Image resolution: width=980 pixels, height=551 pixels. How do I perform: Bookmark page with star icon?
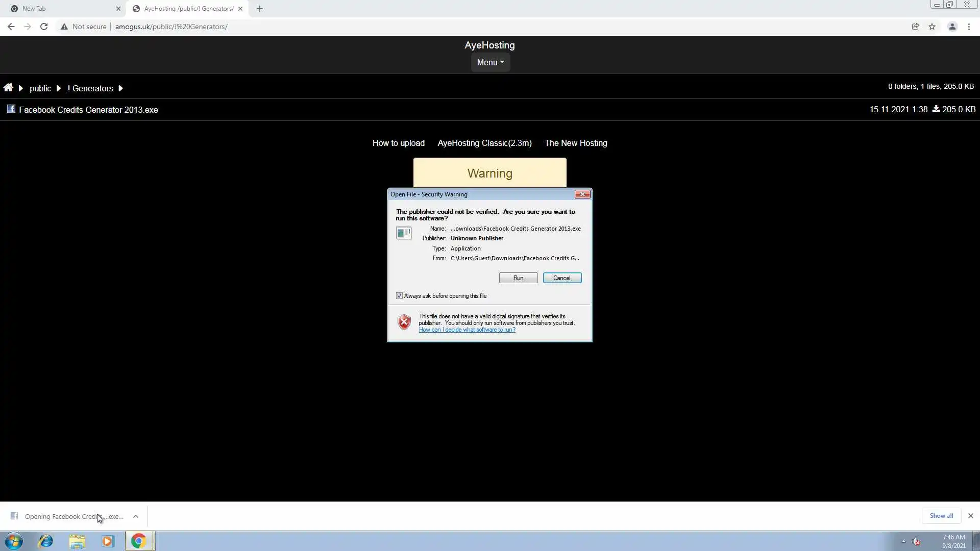click(932, 27)
